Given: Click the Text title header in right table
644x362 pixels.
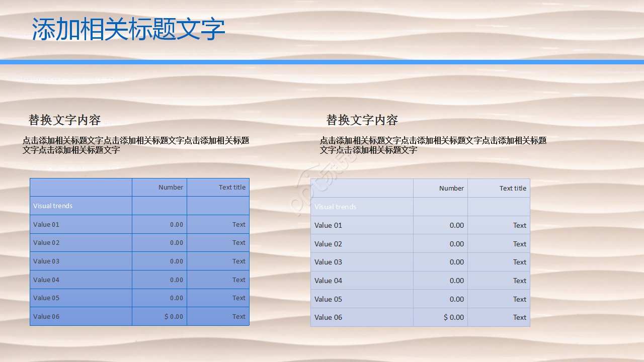Looking at the screenshot, I should click(514, 189).
